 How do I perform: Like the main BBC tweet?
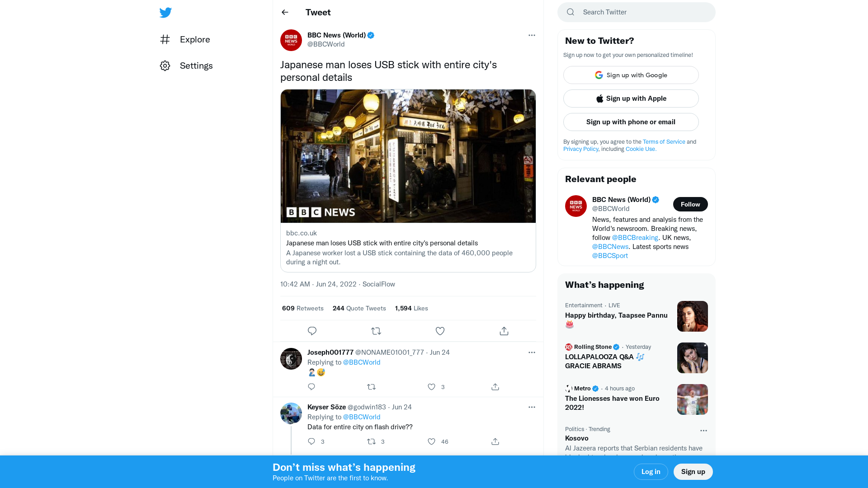click(x=440, y=331)
